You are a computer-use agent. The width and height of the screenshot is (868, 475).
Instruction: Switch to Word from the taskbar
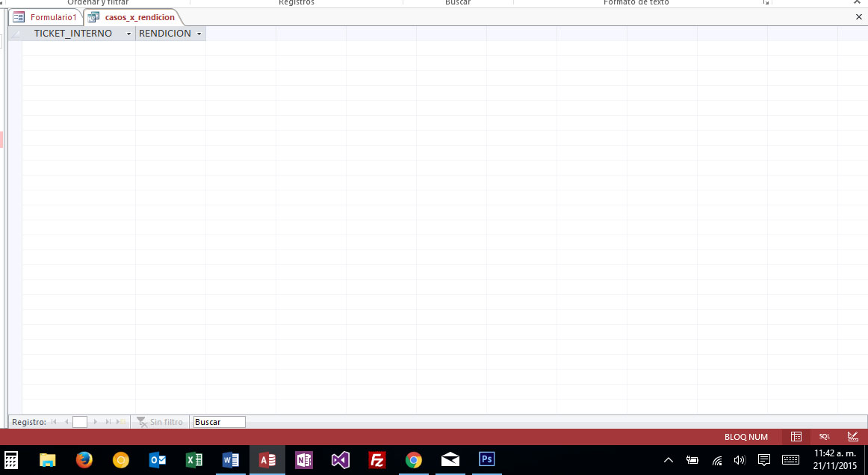[x=230, y=460]
